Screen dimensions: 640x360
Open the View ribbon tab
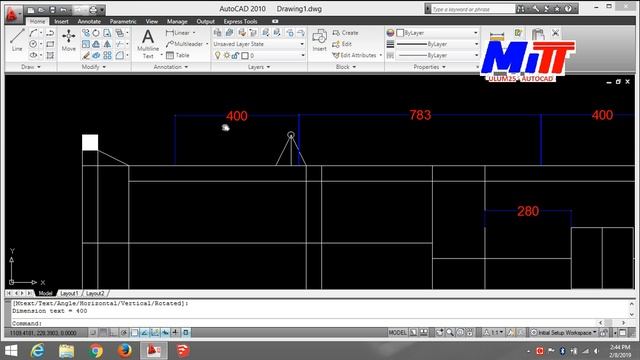tap(151, 21)
